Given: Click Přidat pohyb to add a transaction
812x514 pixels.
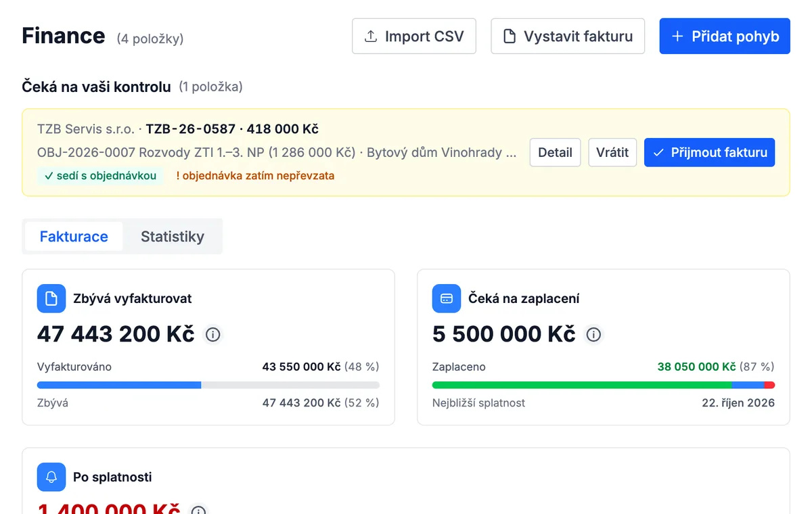Looking at the screenshot, I should [x=725, y=36].
